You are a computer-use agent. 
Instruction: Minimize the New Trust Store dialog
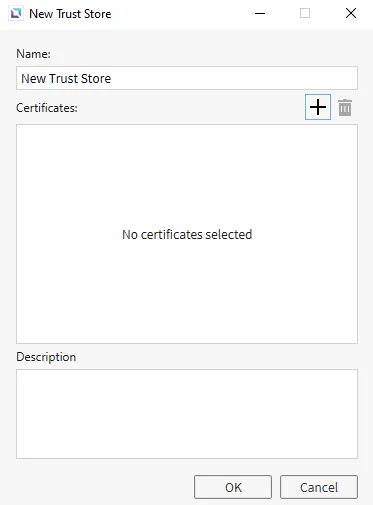tap(260, 14)
